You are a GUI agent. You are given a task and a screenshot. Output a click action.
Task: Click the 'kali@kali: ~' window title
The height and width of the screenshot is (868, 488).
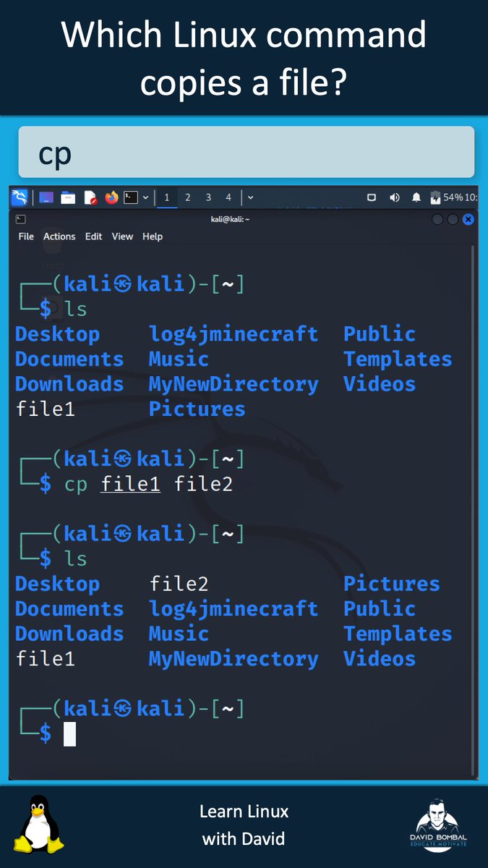(230, 219)
